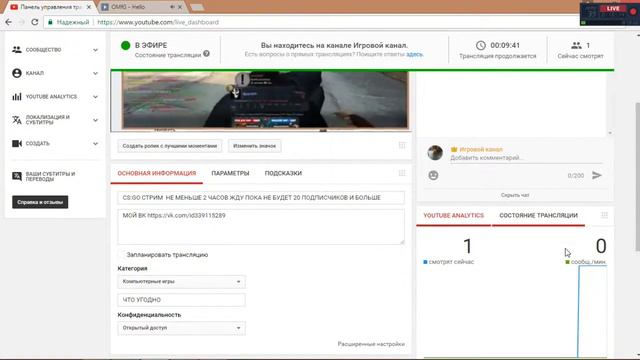Close the Панель управления browser tab

(x=89, y=7)
